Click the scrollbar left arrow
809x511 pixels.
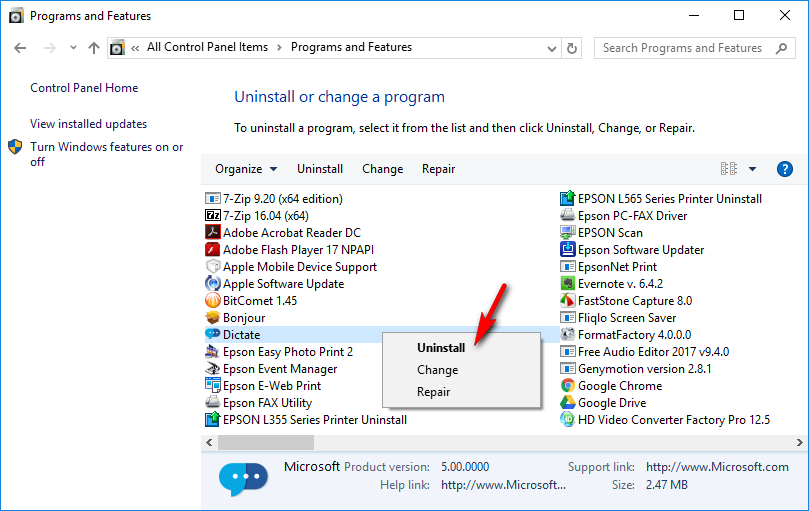coord(209,442)
